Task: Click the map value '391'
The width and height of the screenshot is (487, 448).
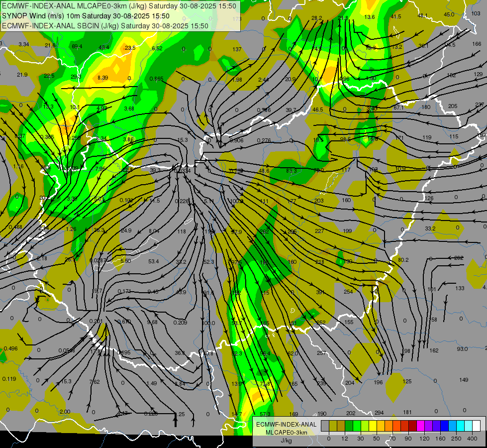Action: [x=320, y=292]
